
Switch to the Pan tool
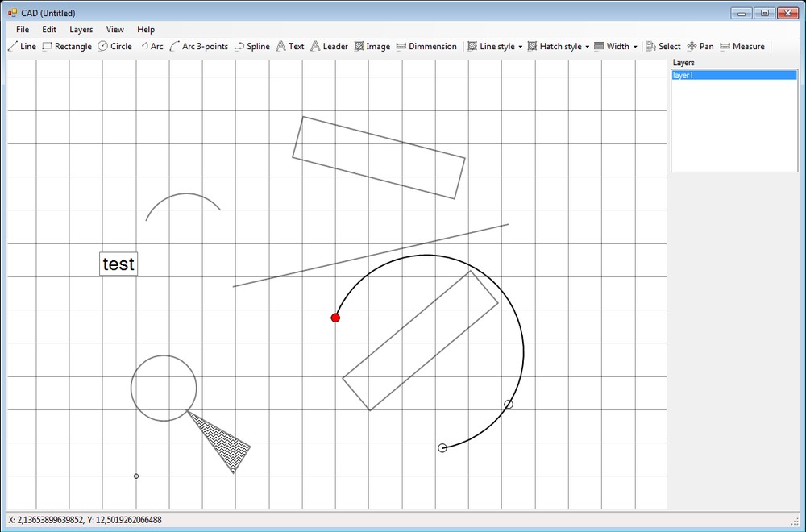pyautogui.click(x=700, y=46)
